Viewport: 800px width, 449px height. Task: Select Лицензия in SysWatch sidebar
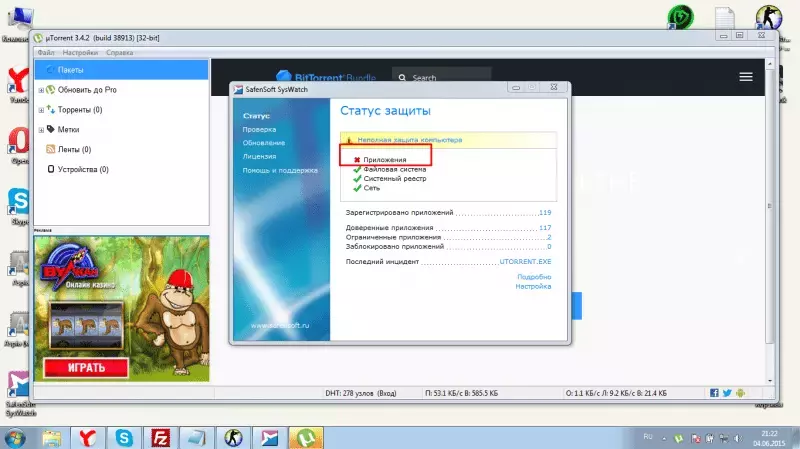click(x=259, y=156)
